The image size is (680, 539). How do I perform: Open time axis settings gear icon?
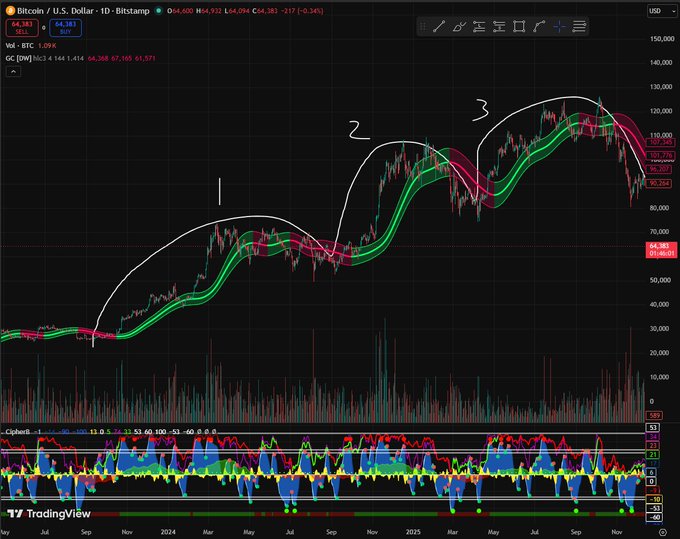[662, 532]
